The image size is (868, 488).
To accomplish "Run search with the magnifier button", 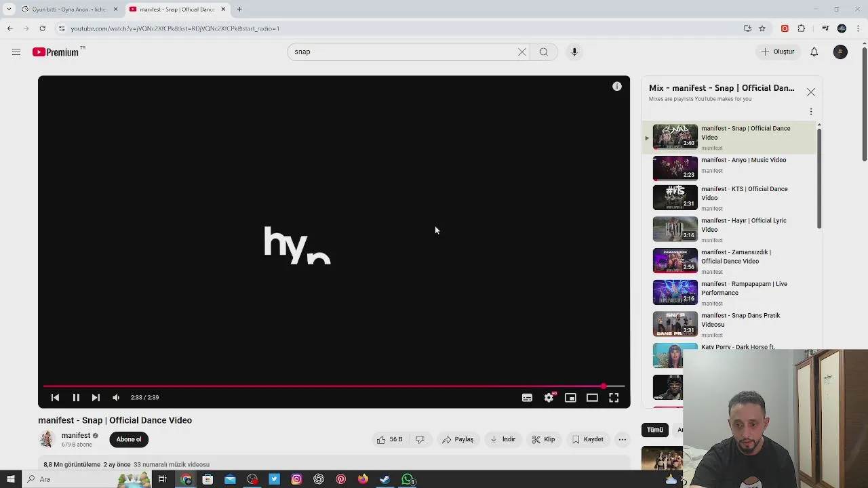I will coord(544,52).
